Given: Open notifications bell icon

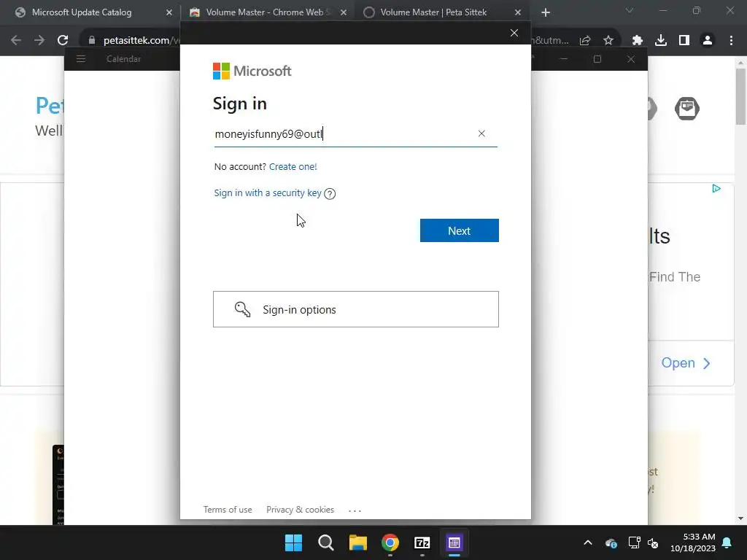Looking at the screenshot, I should (727, 542).
